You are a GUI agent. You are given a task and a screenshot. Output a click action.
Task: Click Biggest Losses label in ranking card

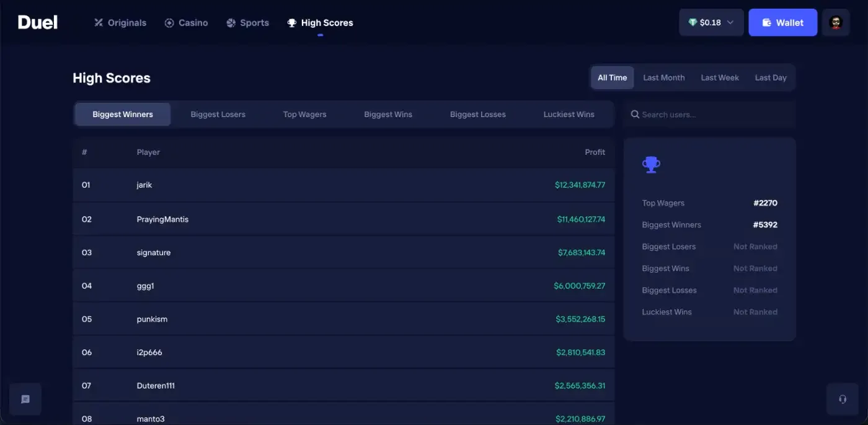click(x=669, y=290)
